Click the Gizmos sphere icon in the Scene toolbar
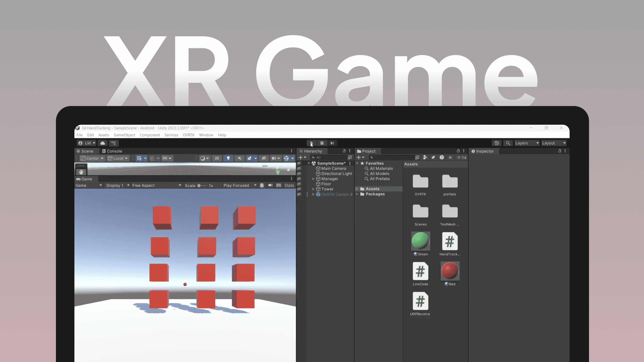The height and width of the screenshot is (362, 644). tap(286, 158)
